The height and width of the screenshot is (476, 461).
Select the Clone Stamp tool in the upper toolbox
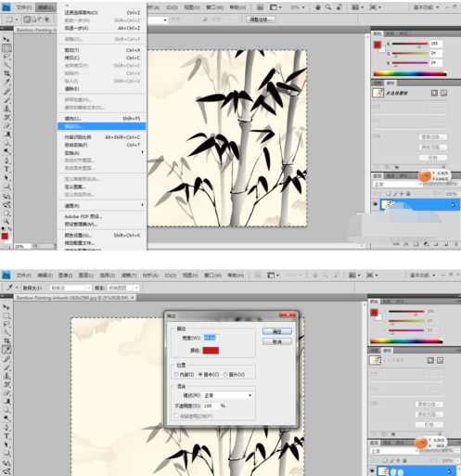(x=6, y=109)
